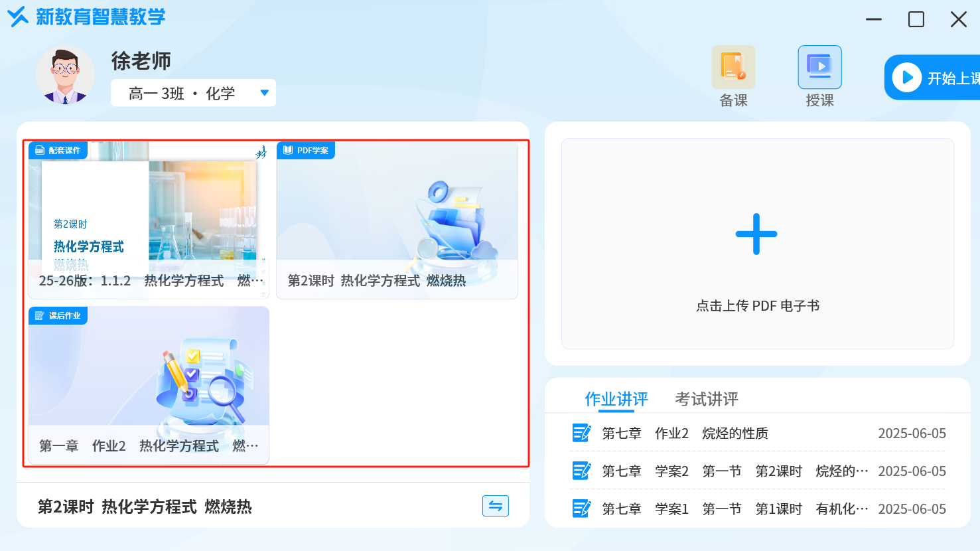Image resolution: width=980 pixels, height=551 pixels.
Task: Click document icon beside 学案1 row
Action: [x=581, y=509]
